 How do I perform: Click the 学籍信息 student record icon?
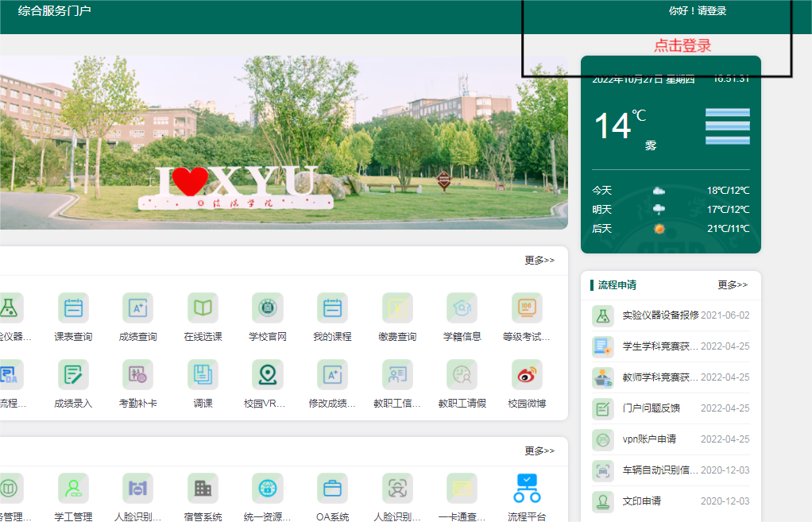(462, 308)
